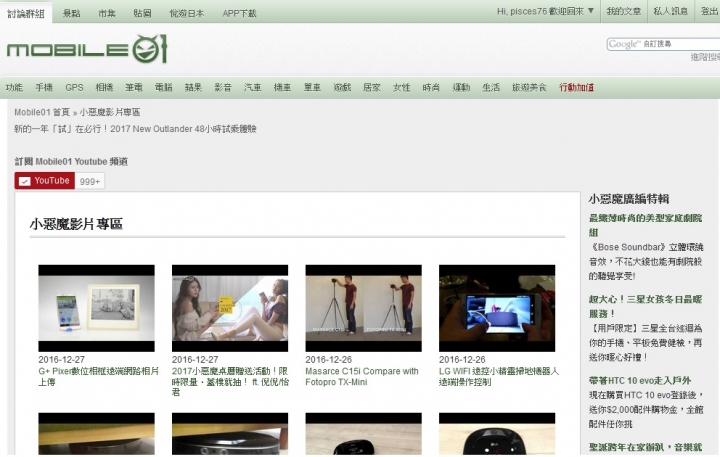Viewport: 720px width, 457px height.
Task: Select 蘋果 in the category bar
Action: [193, 87]
